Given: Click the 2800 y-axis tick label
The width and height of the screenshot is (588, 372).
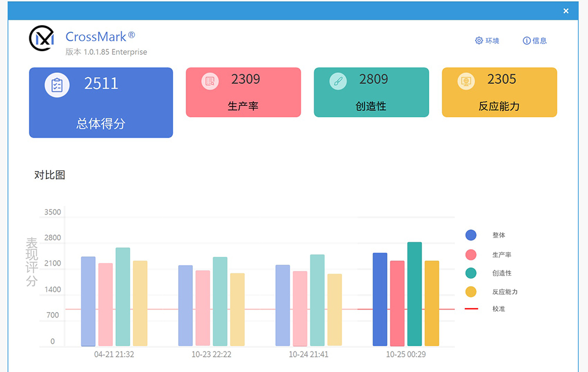Looking at the screenshot, I should click(x=52, y=238).
